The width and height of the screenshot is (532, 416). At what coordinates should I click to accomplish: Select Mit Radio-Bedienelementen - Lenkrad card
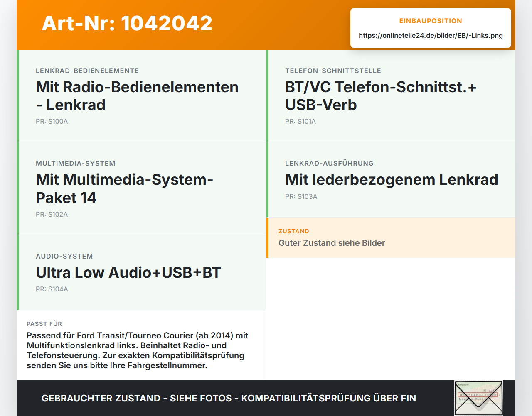[141, 96]
